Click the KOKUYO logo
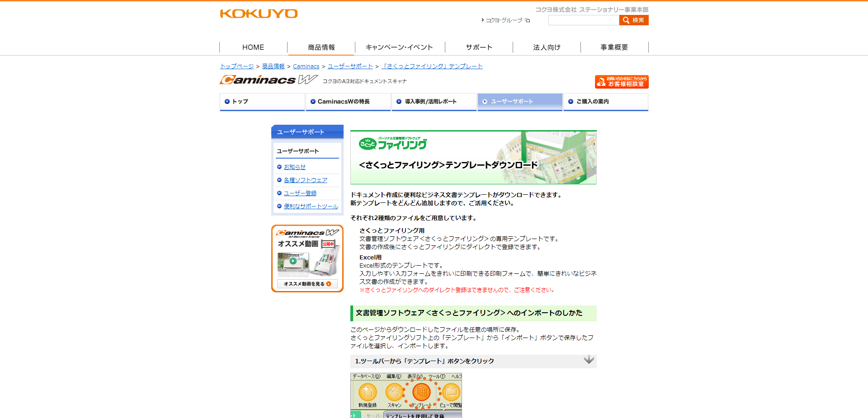Image resolution: width=868 pixels, height=418 pixels. [258, 13]
